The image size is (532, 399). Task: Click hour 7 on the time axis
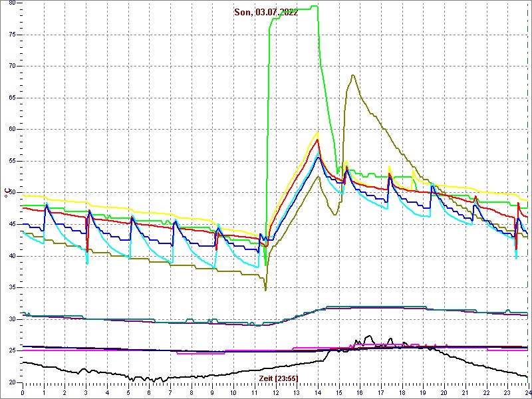click(x=170, y=393)
